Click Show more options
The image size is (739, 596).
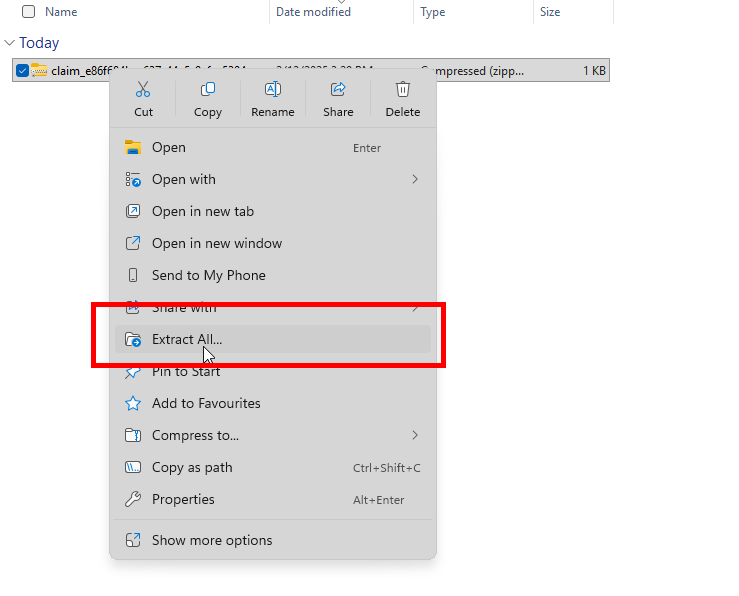point(212,540)
